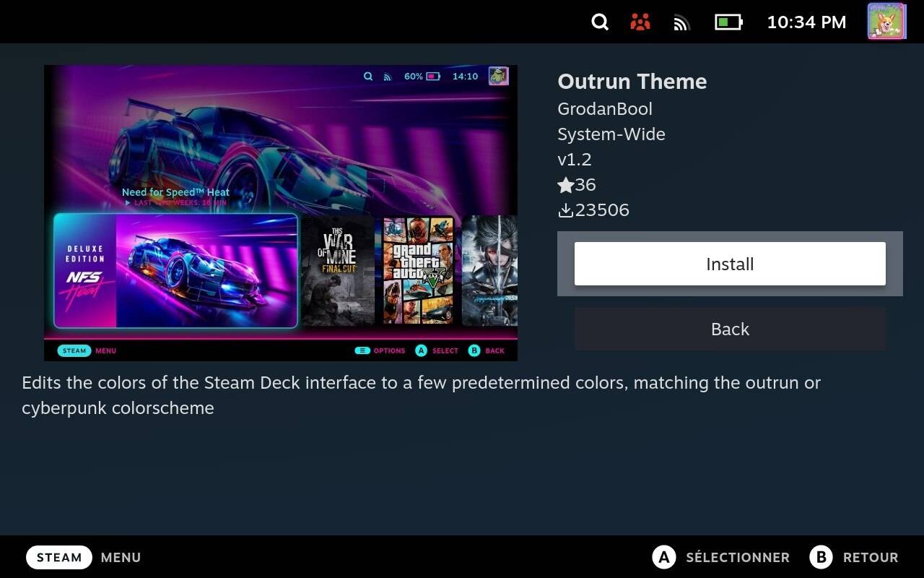Open the STEAM menu pill button
Screen dimensions: 924x578
point(59,557)
